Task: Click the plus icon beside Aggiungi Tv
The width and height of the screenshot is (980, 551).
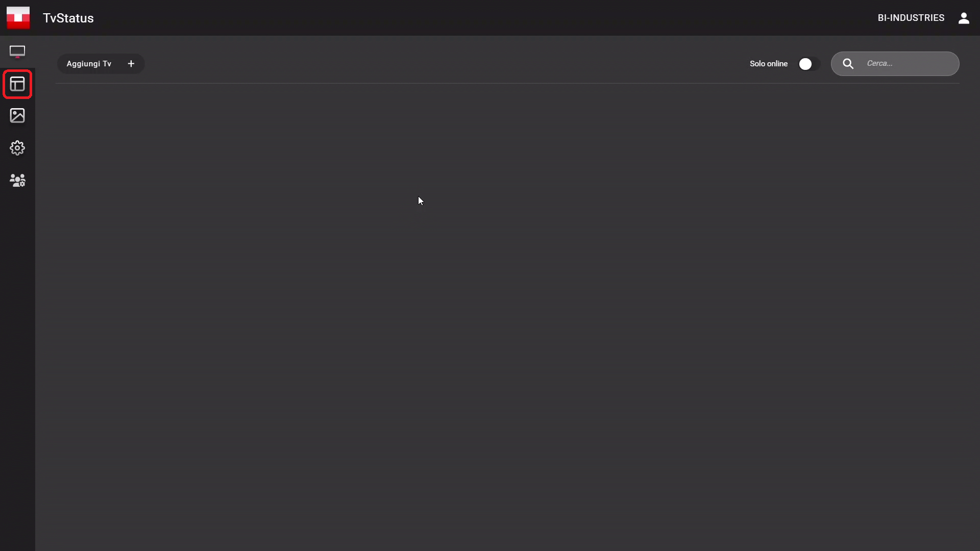Action: (131, 64)
